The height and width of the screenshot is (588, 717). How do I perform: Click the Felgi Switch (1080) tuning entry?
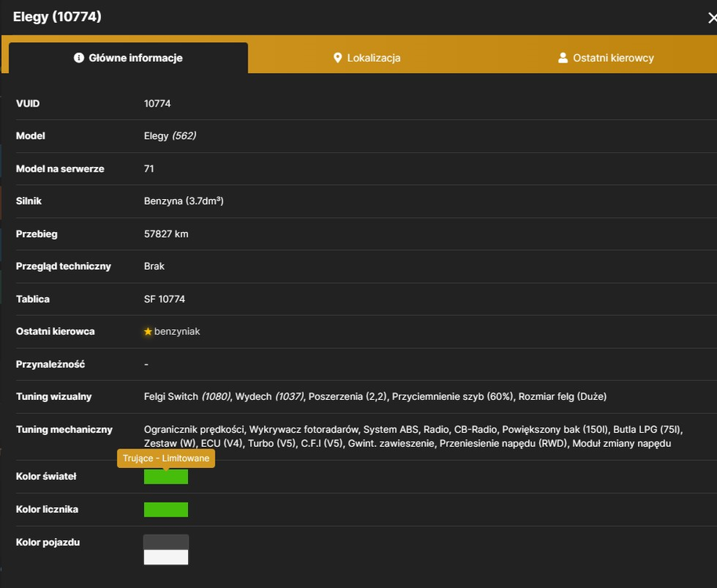coord(187,396)
